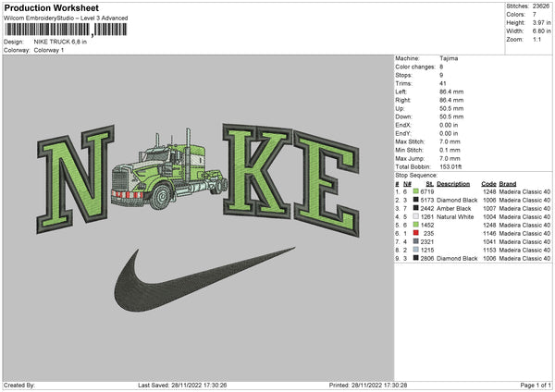
Task: Click the Height value '3.97 in'
Action: (541, 22)
